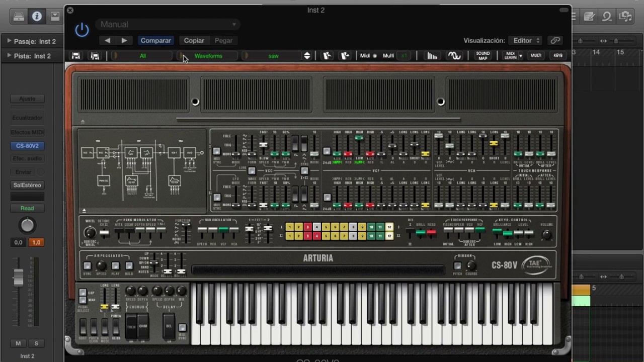
Task: Open the saw preset name selector
Action: 273,56
